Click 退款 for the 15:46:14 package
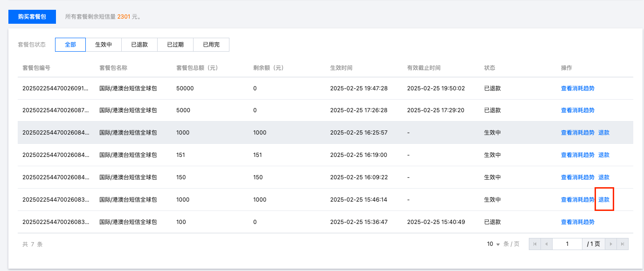 (x=604, y=199)
